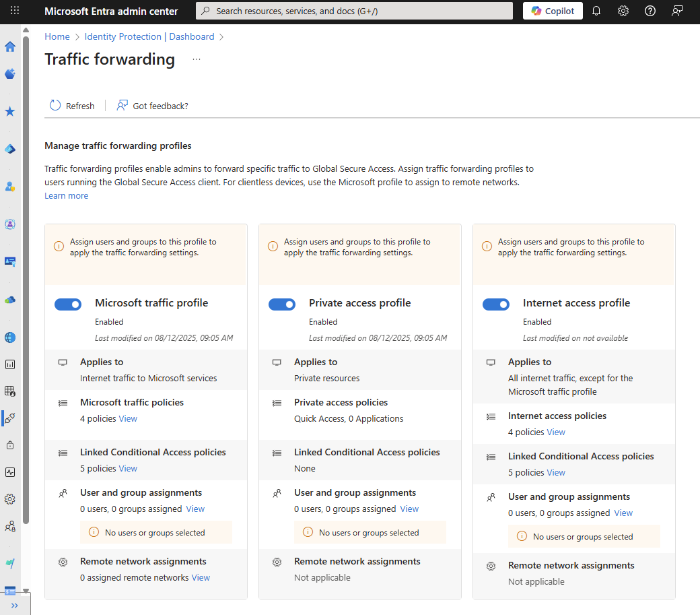Click the help question mark icon
This screenshot has height=615, width=700.
coord(650,11)
